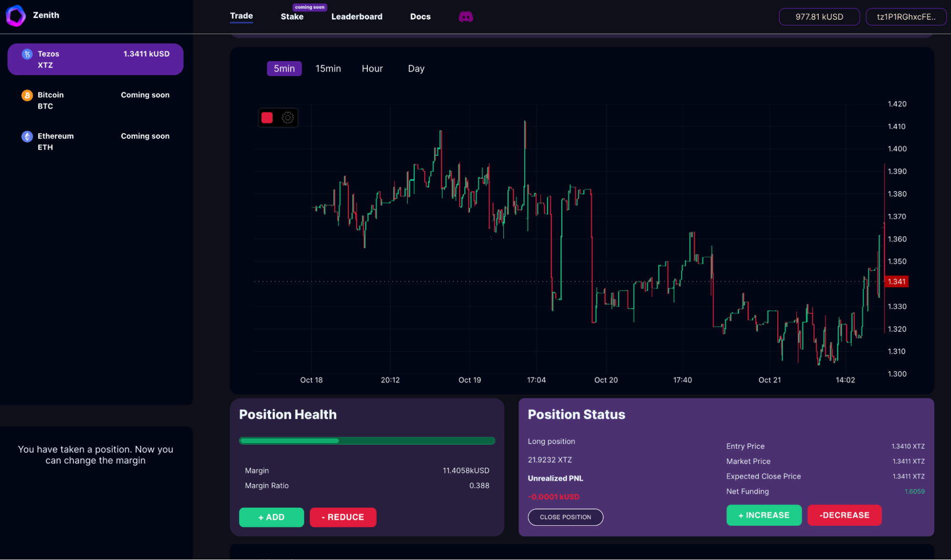This screenshot has width=951, height=560.
Task: Open the Leaderboard tab
Action: (356, 17)
